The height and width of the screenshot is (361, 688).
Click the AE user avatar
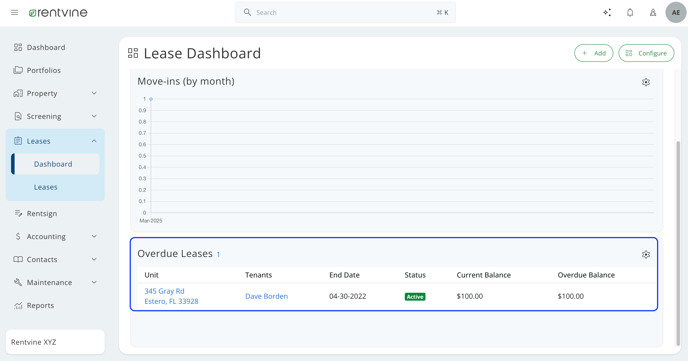676,13
